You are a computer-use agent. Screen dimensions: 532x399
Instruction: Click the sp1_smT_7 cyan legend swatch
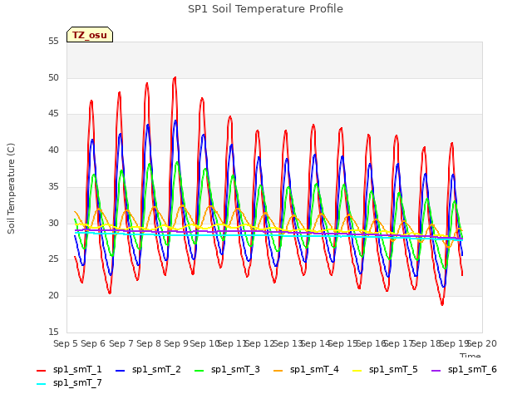(41, 384)
